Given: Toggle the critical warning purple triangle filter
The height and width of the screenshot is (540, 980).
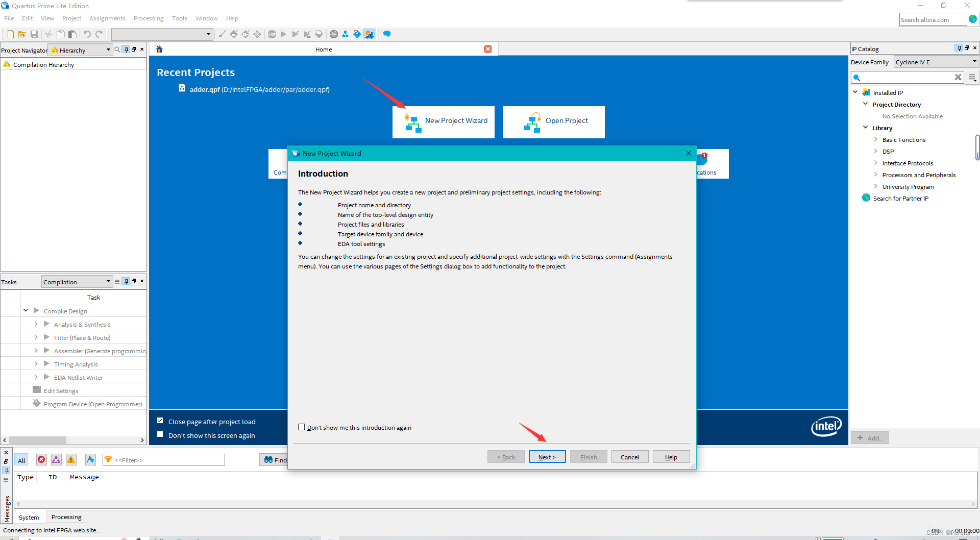Looking at the screenshot, I should click(x=56, y=460).
